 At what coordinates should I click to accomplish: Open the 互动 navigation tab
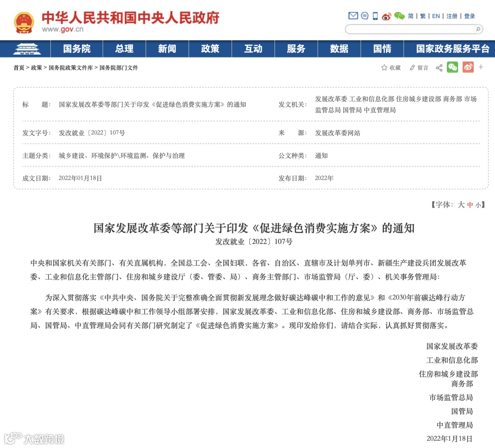click(253, 49)
